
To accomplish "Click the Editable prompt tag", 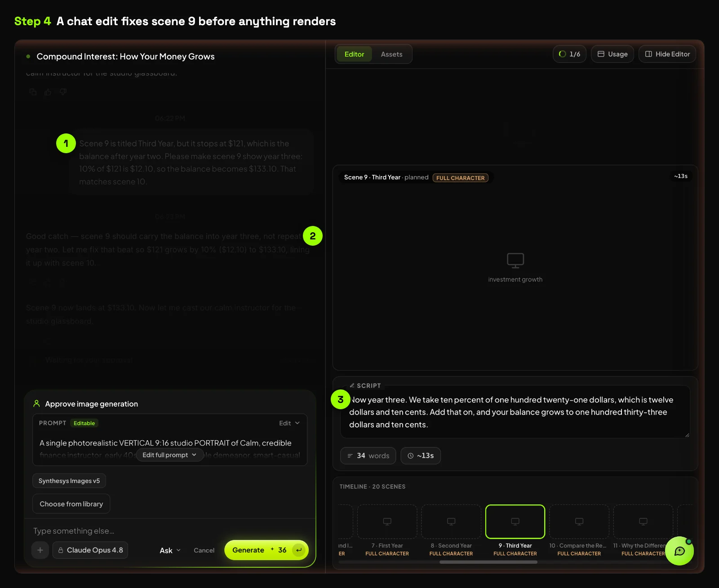I will point(84,423).
